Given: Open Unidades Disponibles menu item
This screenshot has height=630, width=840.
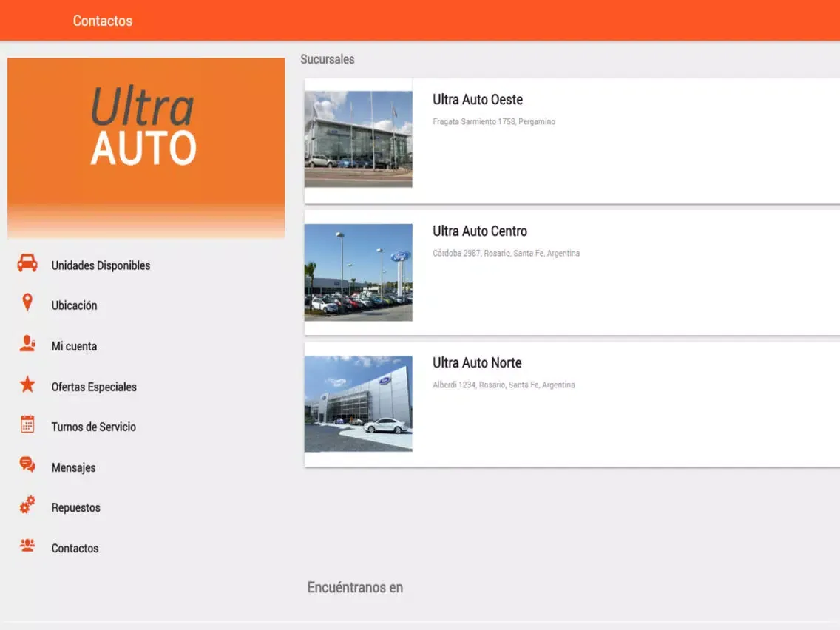Looking at the screenshot, I should point(101,265).
